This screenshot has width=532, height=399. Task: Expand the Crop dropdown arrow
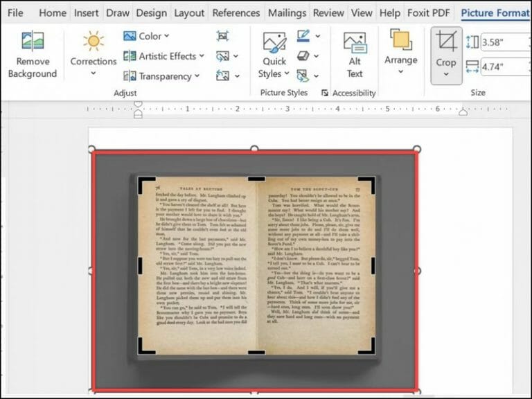[x=446, y=74]
